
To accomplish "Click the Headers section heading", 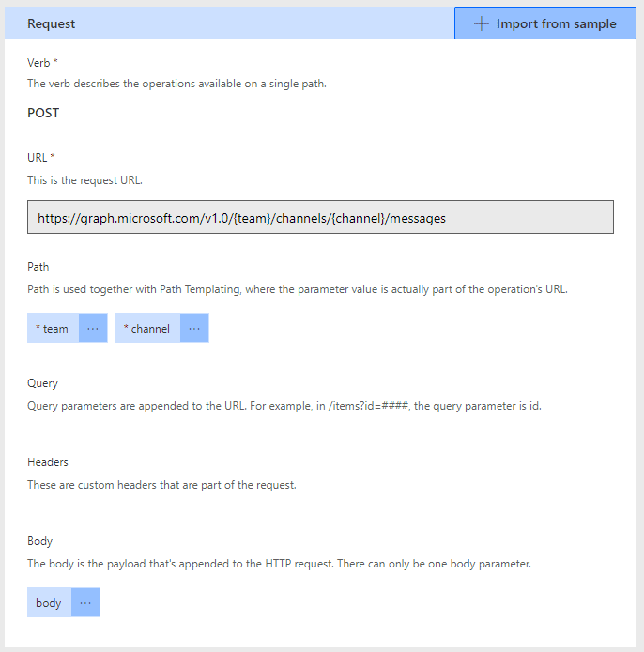I will [47, 462].
